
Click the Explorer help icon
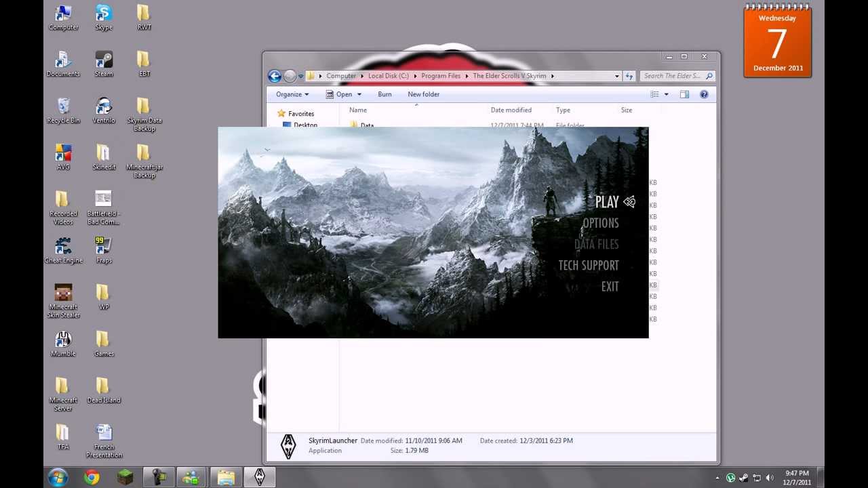click(704, 94)
